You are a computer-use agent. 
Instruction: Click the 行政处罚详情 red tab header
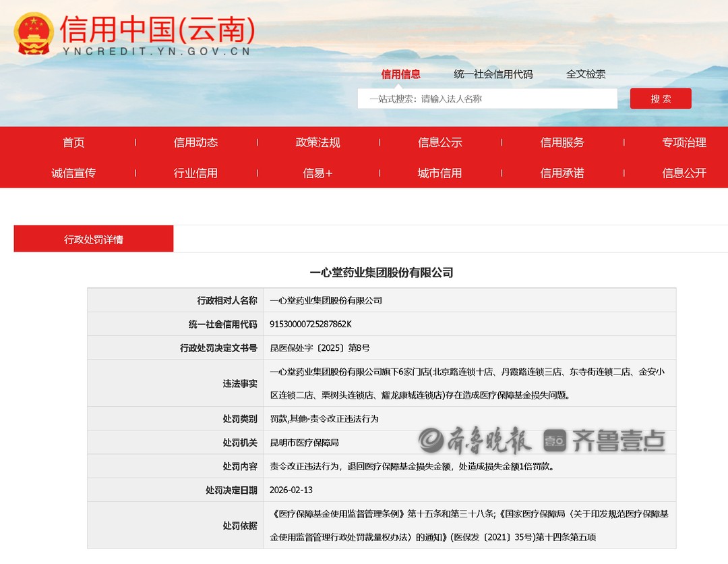coord(94,239)
